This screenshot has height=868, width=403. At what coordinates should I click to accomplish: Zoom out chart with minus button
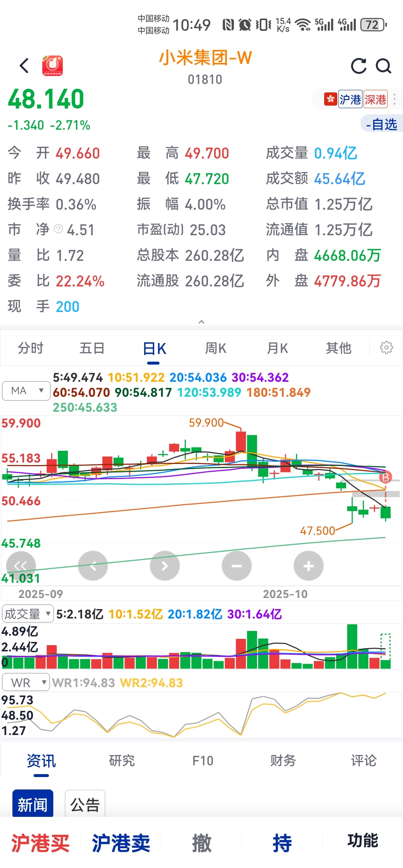click(237, 566)
